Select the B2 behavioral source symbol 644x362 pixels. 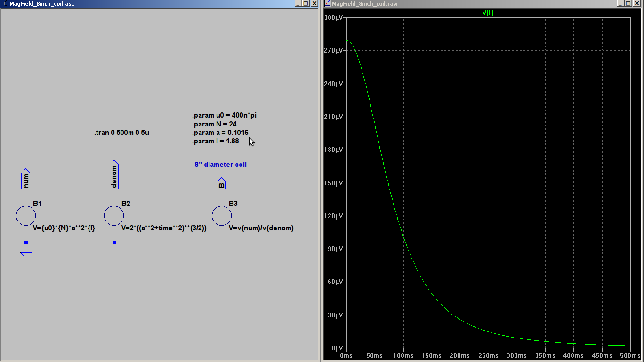click(114, 216)
